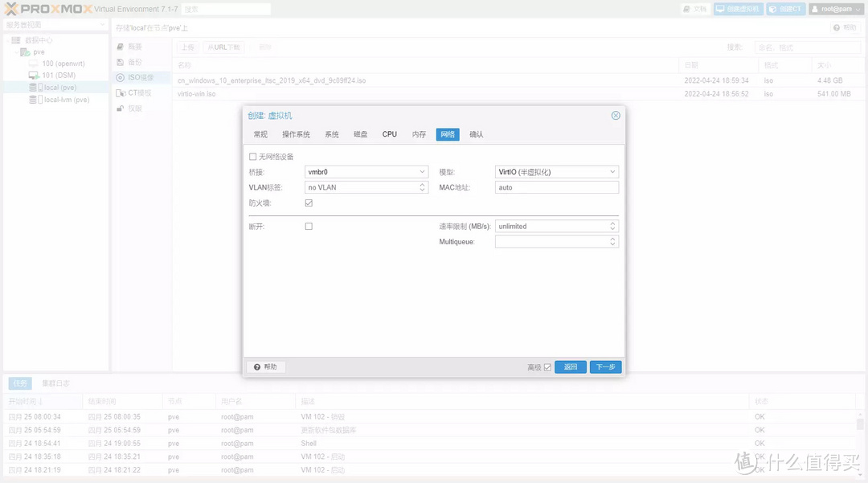Screen dimensions: 868x483
Task: Click the rate limit stepper arrows
Action: coord(612,227)
